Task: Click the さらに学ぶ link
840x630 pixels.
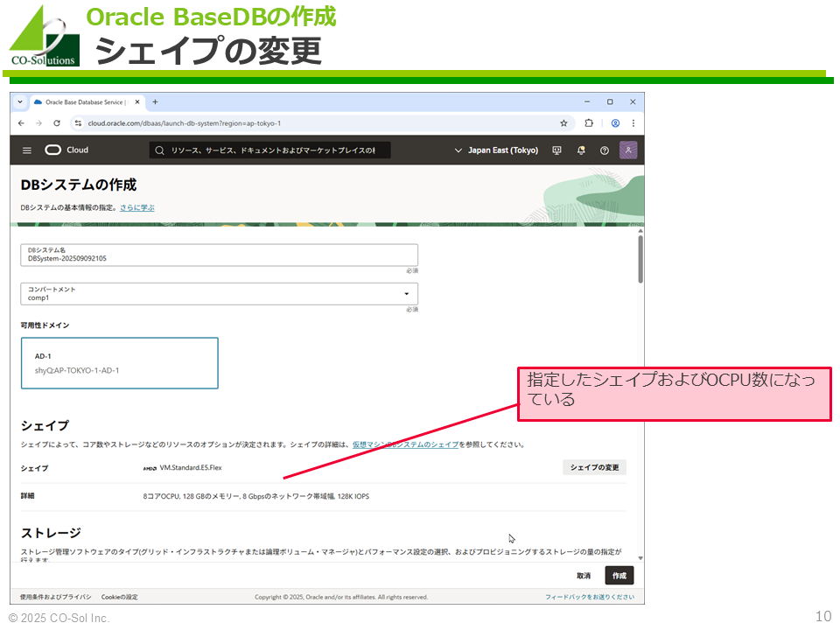Action: (x=137, y=208)
